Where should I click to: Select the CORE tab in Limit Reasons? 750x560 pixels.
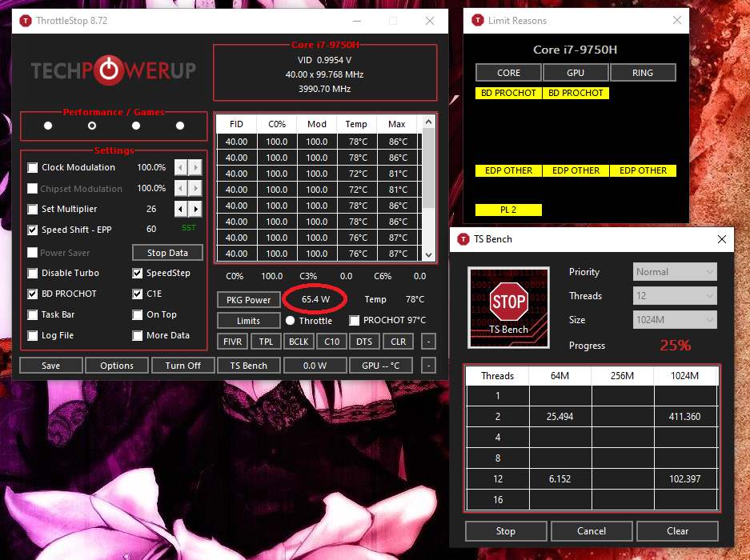point(508,73)
